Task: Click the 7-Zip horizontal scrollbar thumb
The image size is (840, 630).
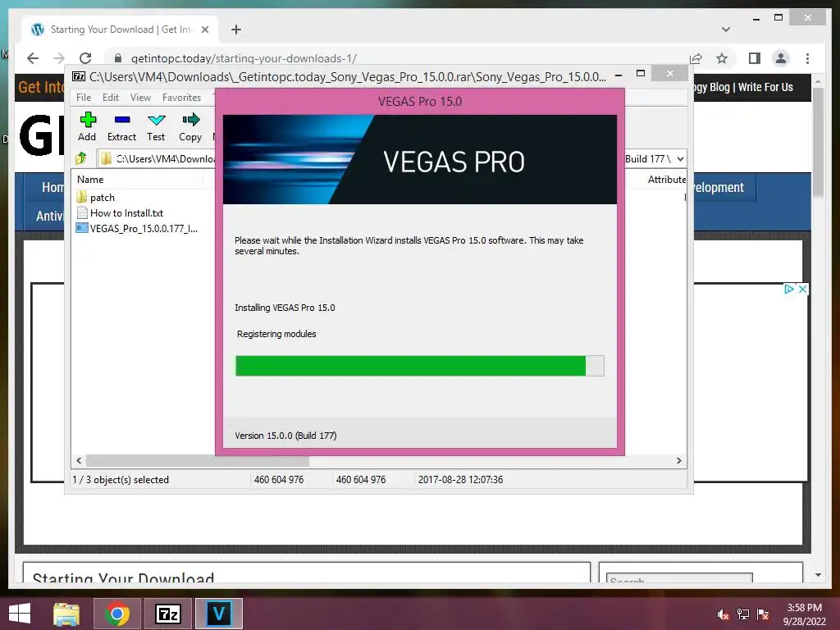Action: (x=197, y=461)
